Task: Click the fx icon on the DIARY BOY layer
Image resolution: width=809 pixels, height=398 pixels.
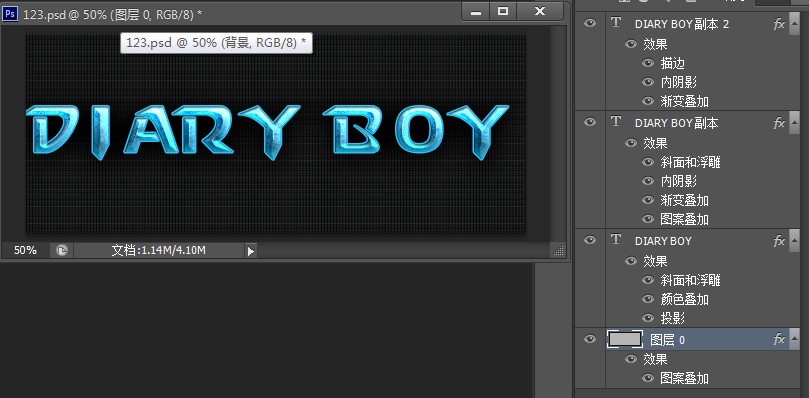Action: coord(779,241)
